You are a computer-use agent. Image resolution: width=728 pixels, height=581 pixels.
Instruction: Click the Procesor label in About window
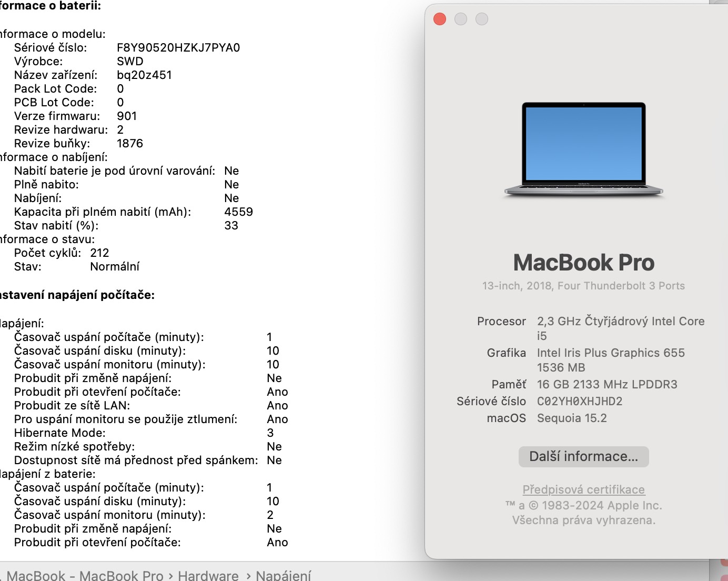[x=501, y=321]
